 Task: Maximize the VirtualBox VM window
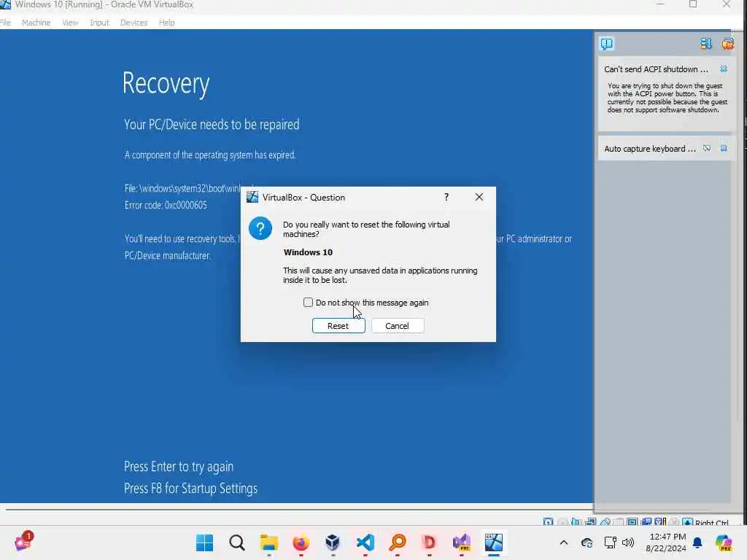[693, 4]
